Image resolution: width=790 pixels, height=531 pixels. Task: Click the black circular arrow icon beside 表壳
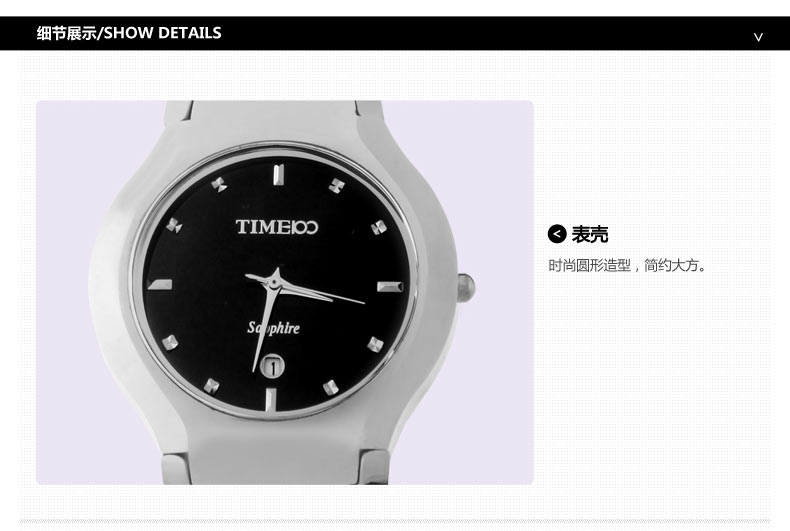557,234
